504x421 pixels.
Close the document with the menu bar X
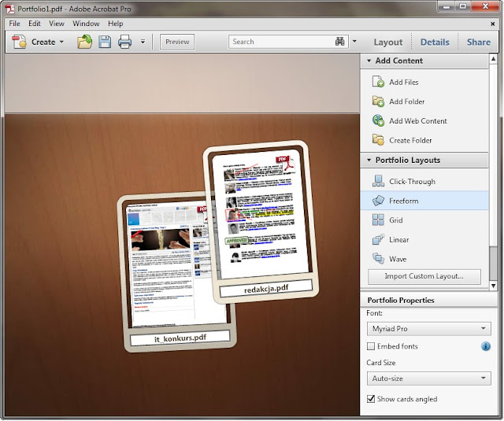[492, 24]
